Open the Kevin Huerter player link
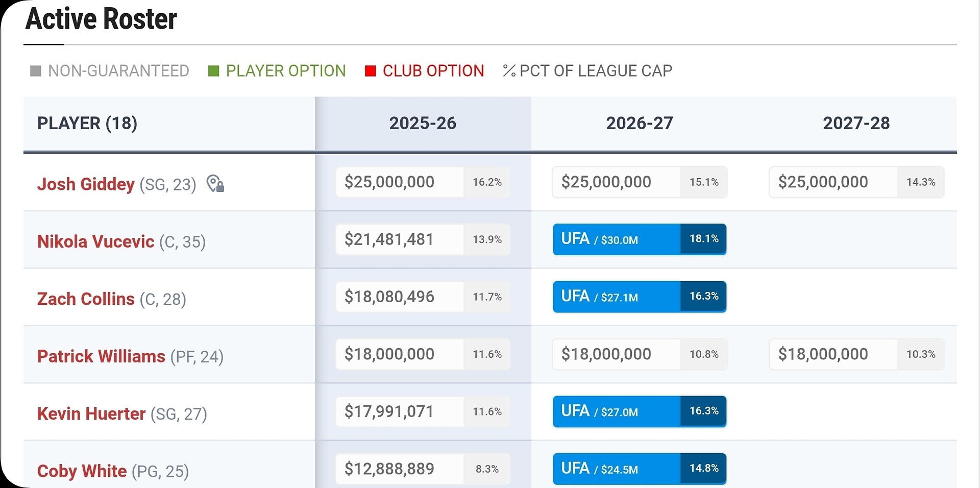This screenshot has height=488, width=980. tap(91, 413)
